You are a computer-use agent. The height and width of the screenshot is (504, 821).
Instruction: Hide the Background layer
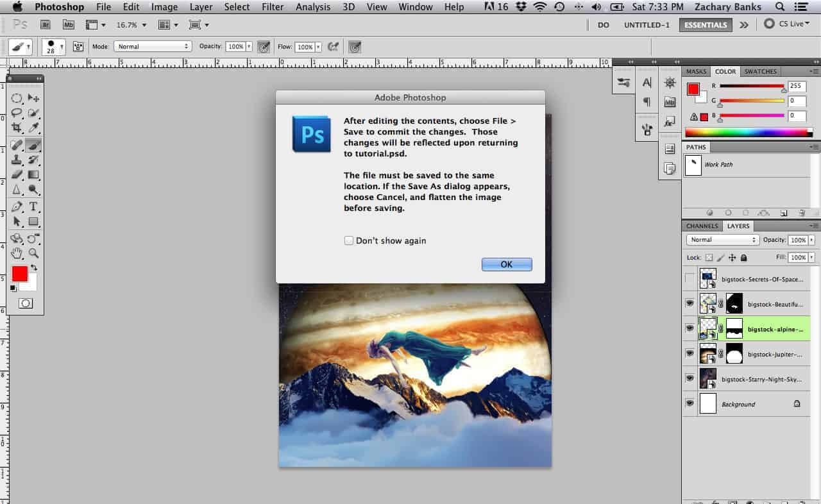click(x=690, y=403)
